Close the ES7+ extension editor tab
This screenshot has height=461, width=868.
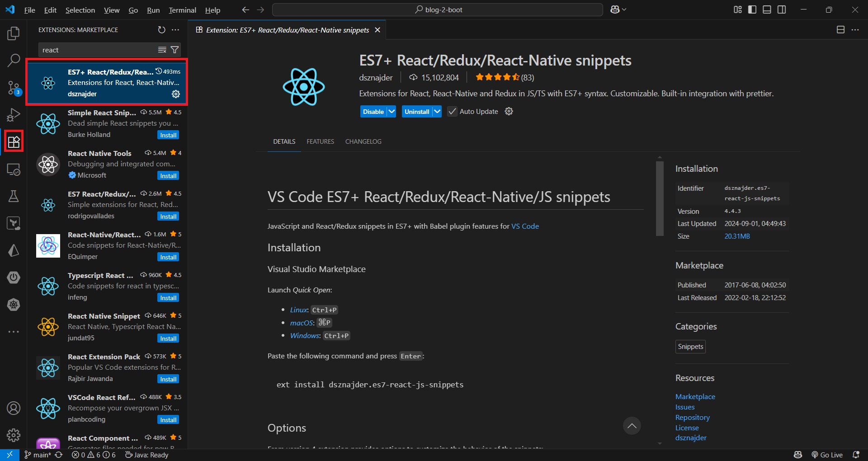click(377, 30)
